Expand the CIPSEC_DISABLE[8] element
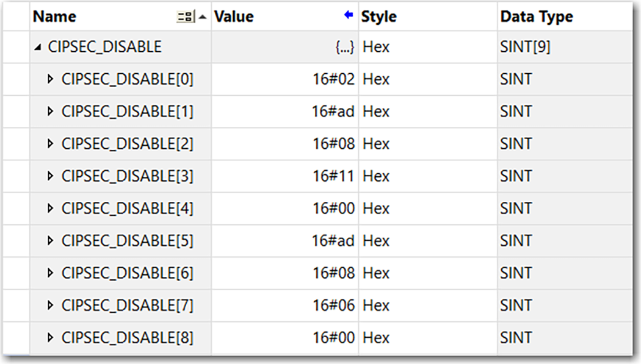 (51, 338)
